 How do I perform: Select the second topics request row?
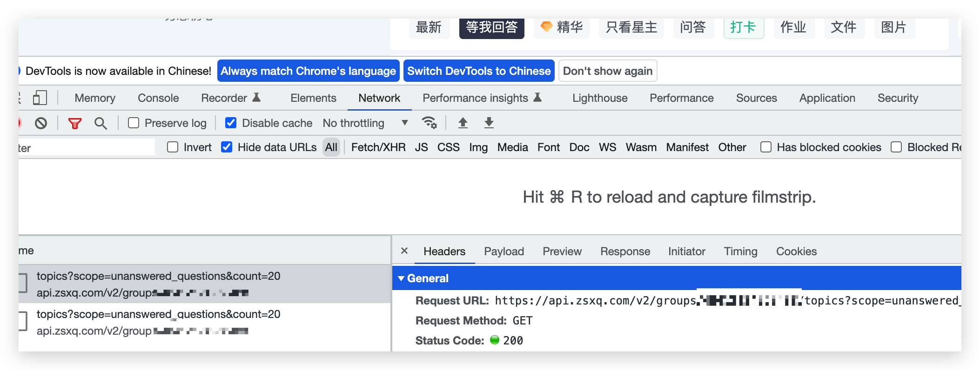coord(158,322)
